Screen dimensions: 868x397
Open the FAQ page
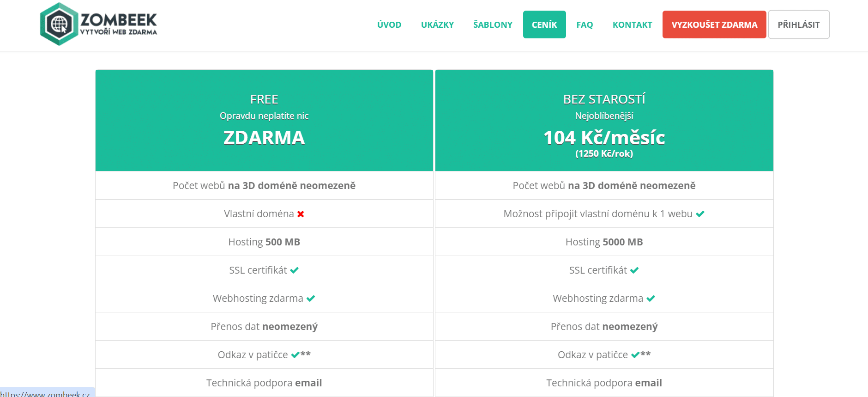click(x=585, y=24)
